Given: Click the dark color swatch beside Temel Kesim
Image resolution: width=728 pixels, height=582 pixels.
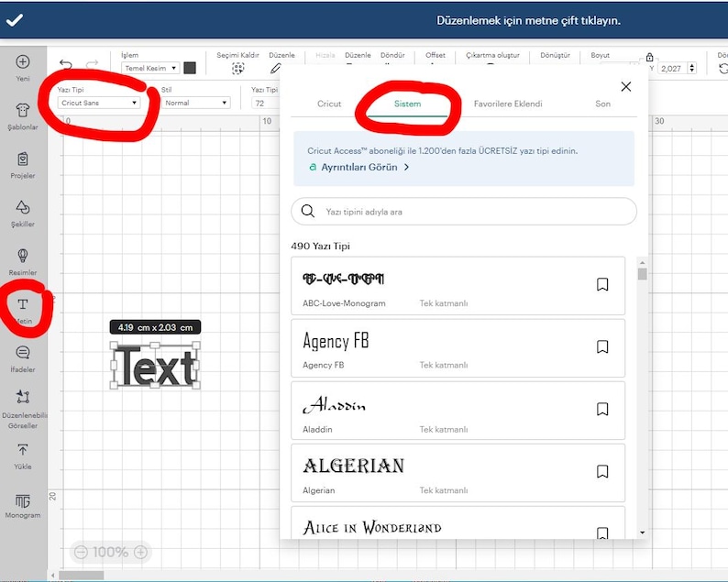Looking at the screenshot, I should coord(190,68).
